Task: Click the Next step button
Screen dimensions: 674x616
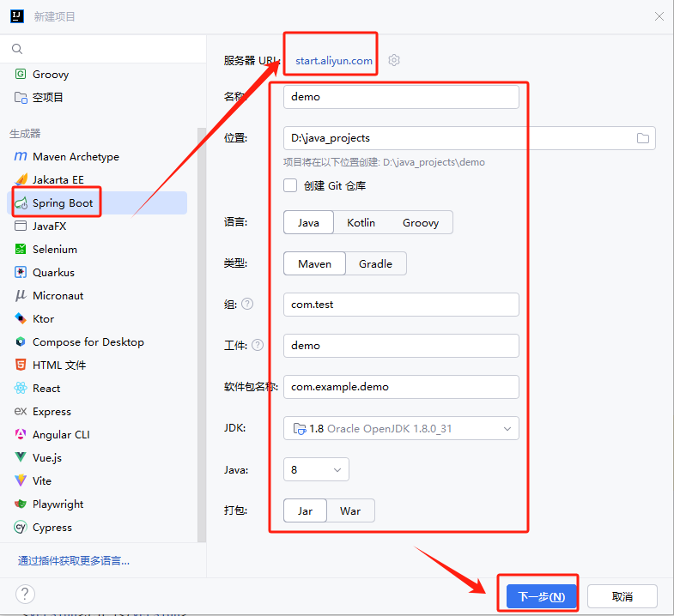Action: pos(541,596)
